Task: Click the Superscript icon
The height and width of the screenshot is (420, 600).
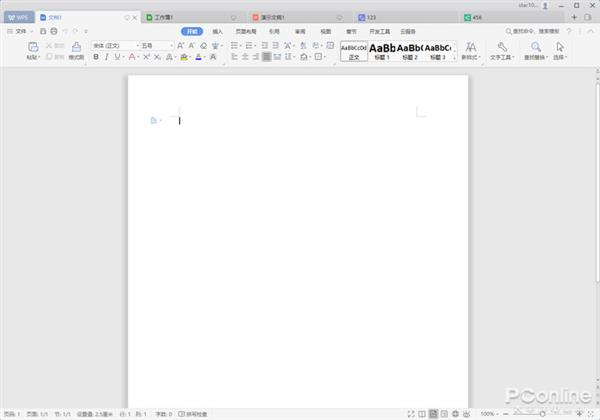Action: [x=146, y=57]
